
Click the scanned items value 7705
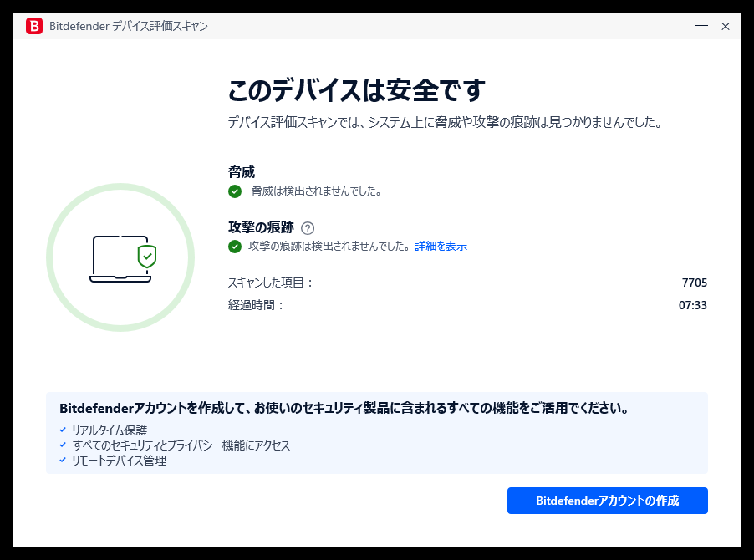click(695, 283)
